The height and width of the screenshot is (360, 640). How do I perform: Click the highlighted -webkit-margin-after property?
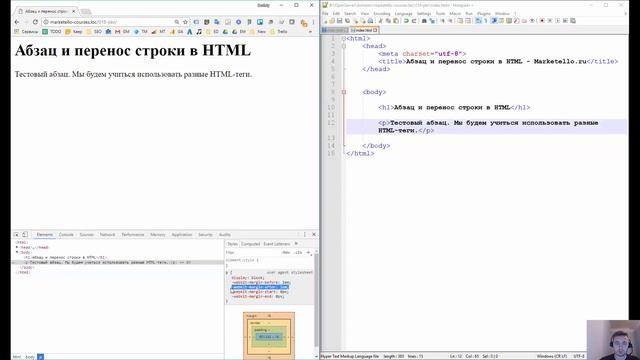click(260, 287)
